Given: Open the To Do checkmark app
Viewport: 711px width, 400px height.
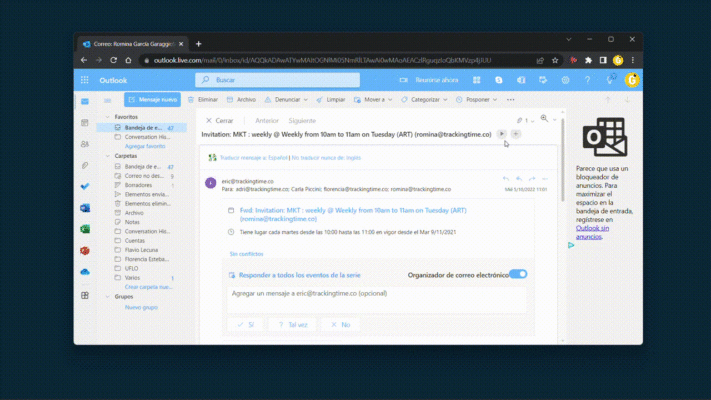Looking at the screenshot, I should click(x=85, y=186).
